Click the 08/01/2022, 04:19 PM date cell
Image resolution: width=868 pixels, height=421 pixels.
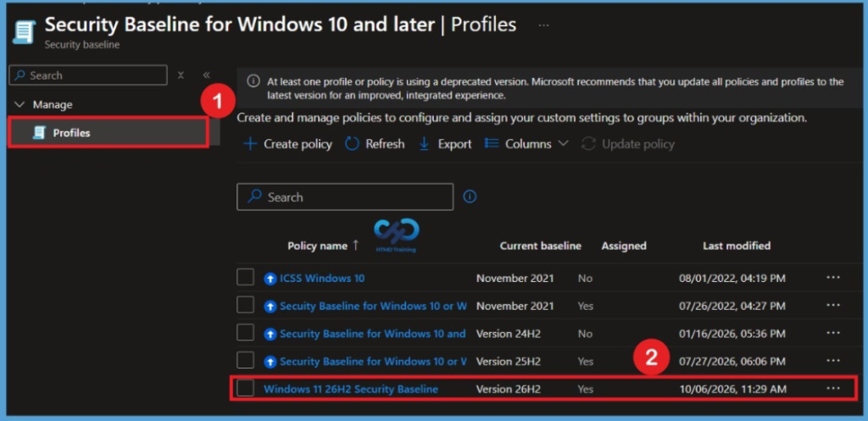(x=732, y=279)
